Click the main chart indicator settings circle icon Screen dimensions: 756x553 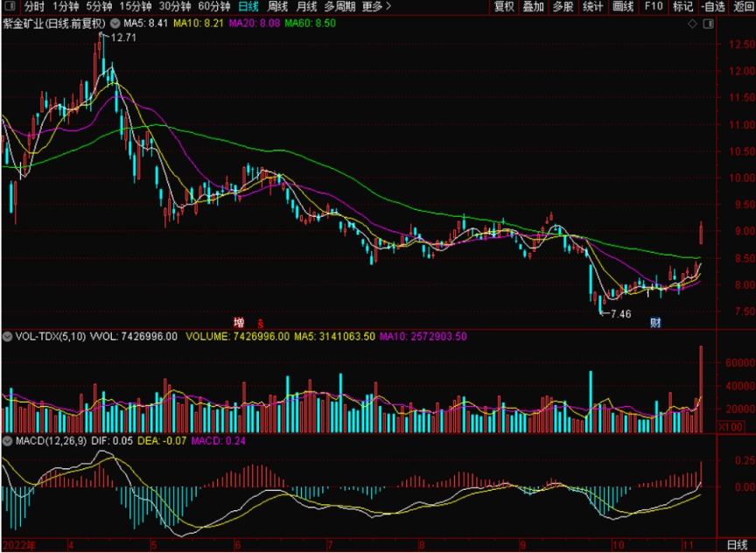point(115,22)
